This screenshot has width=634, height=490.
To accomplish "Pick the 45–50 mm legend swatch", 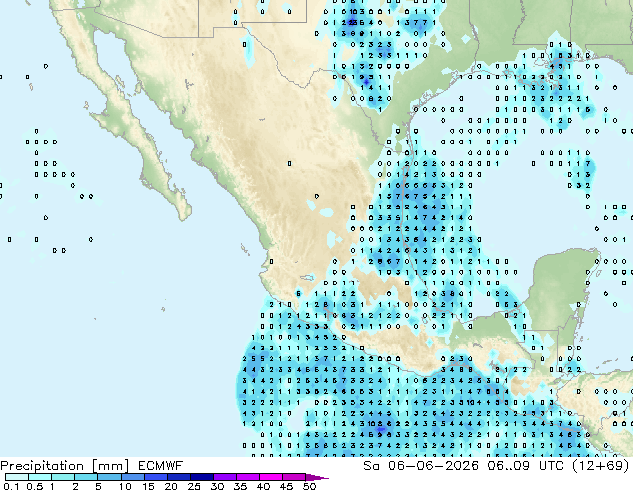I will [x=294, y=477].
